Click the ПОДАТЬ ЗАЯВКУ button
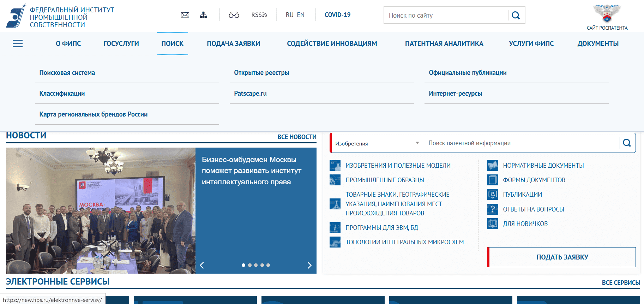 click(x=562, y=257)
